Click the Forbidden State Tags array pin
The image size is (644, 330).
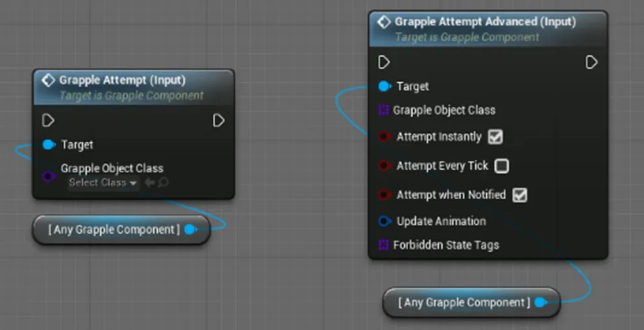383,245
